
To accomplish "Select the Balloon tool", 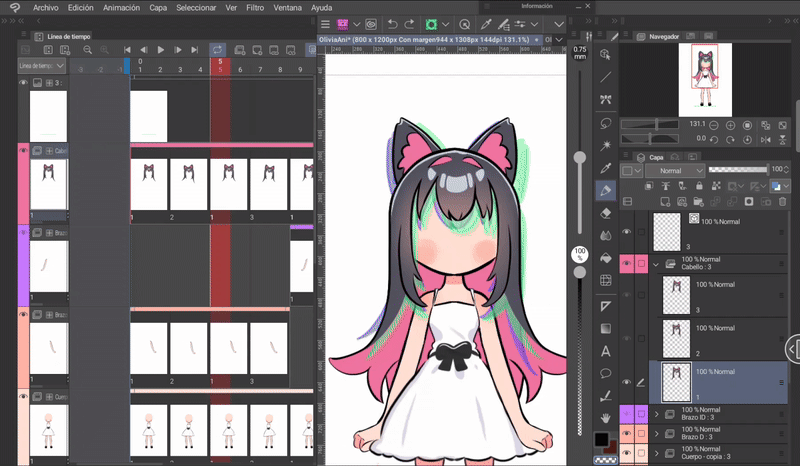I will click(606, 373).
